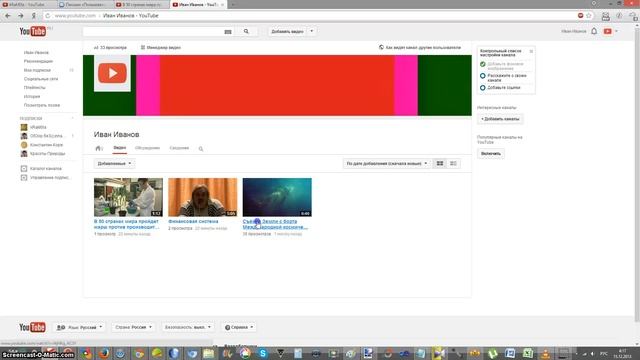Click the YouTube logo in header
This screenshot has width=640, height=360.
33,31
